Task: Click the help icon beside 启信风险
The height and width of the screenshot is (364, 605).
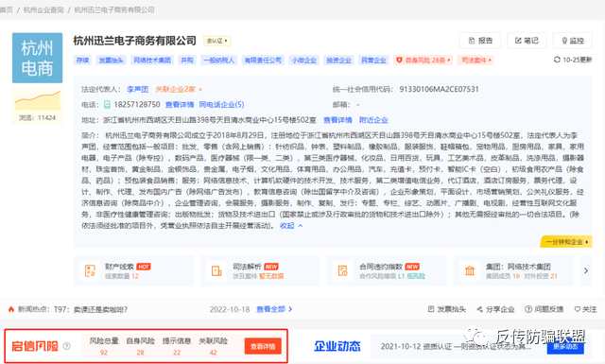Action: 67,346
